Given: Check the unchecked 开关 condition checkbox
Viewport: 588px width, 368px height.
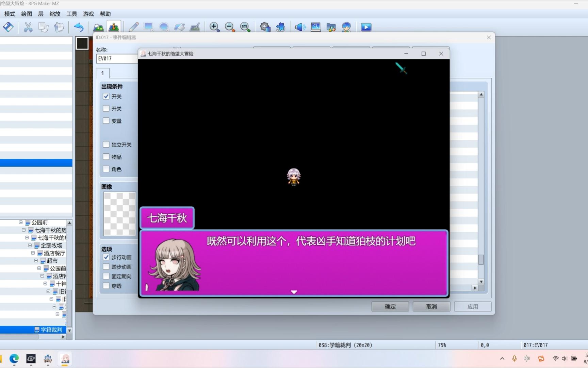Looking at the screenshot, I should pos(106,109).
